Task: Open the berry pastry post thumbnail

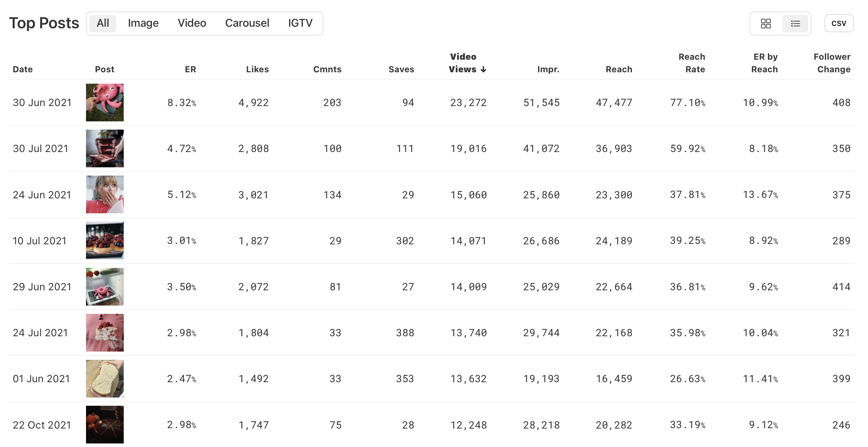Action: click(104, 240)
